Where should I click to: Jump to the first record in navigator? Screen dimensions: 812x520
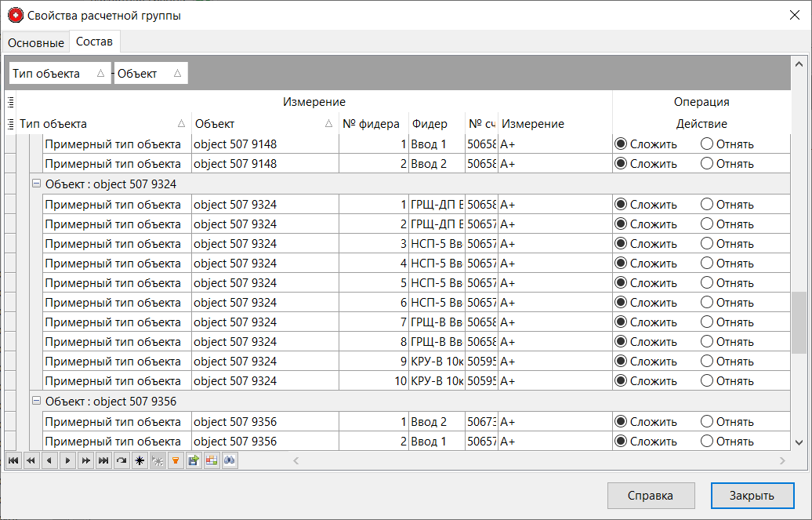tap(13, 461)
